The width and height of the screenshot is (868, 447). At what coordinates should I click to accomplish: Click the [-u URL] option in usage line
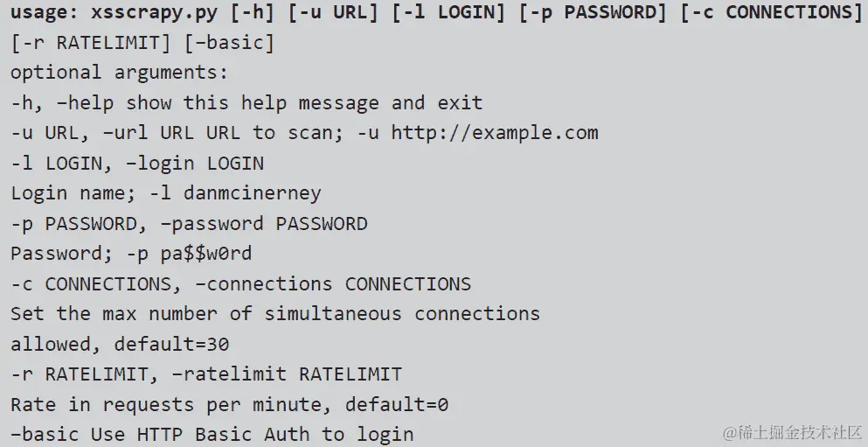pos(334,12)
